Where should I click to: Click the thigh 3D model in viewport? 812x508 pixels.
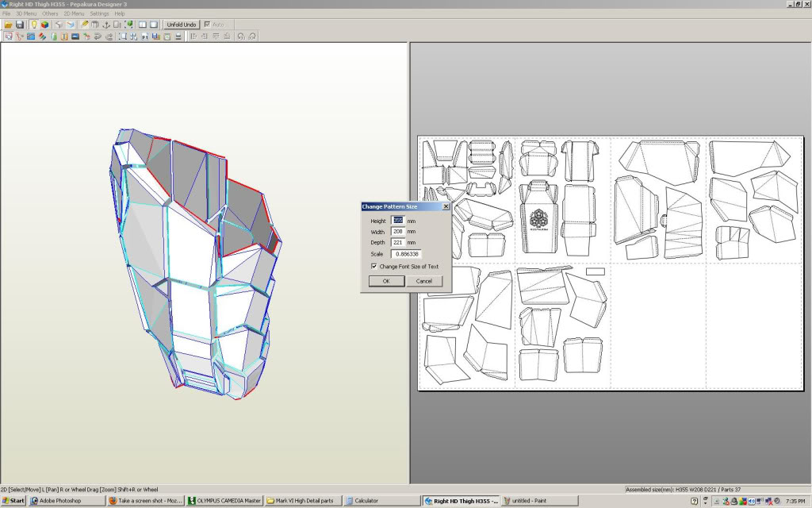click(196, 264)
